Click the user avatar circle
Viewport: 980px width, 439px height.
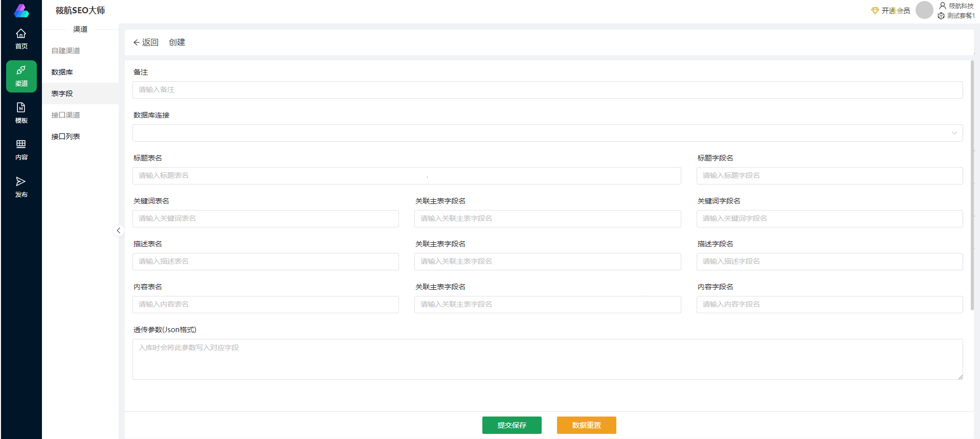pos(924,10)
